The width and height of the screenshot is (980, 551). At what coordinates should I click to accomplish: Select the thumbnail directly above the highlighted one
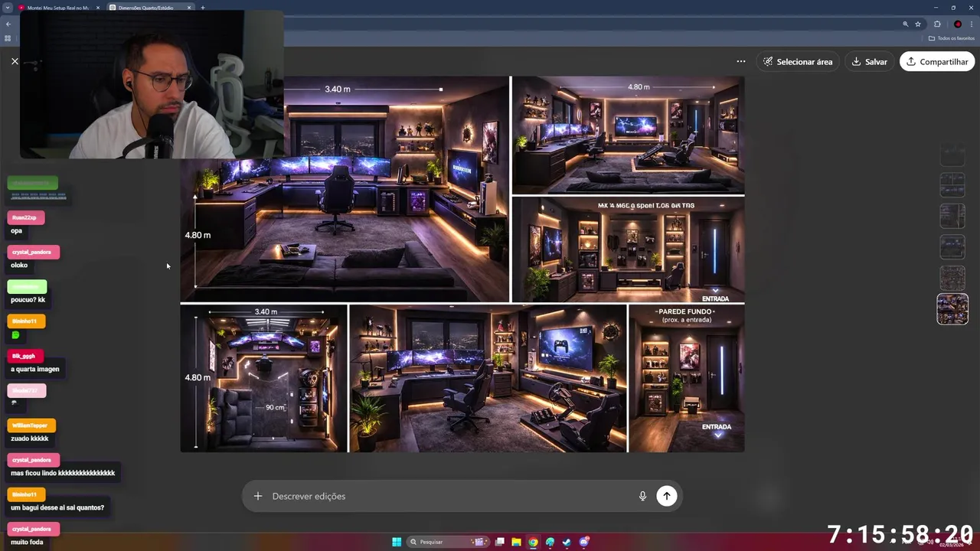coord(952,278)
